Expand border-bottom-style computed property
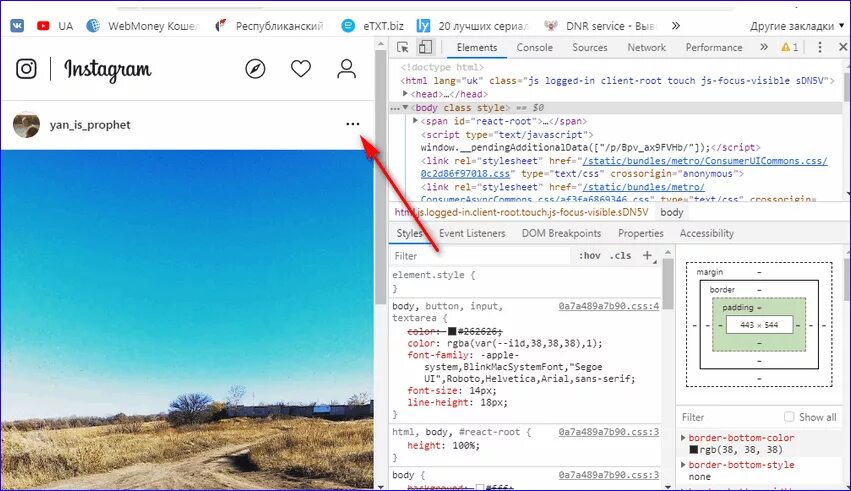Image resolution: width=851 pixels, height=491 pixels. [683, 464]
